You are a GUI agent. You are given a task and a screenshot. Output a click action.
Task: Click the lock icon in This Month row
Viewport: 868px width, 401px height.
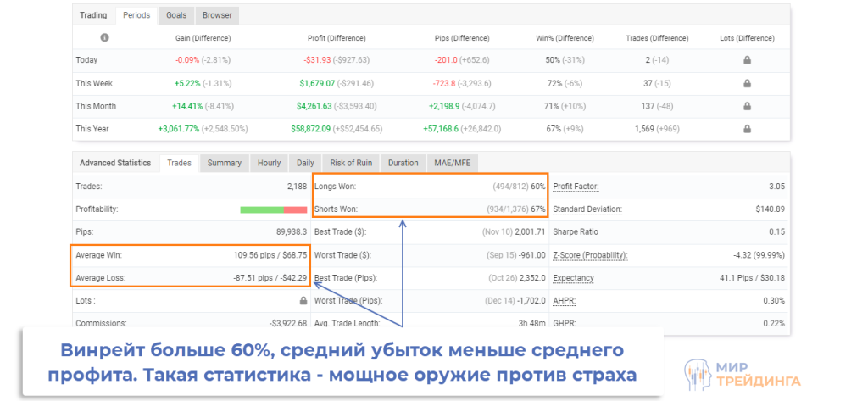(x=747, y=106)
